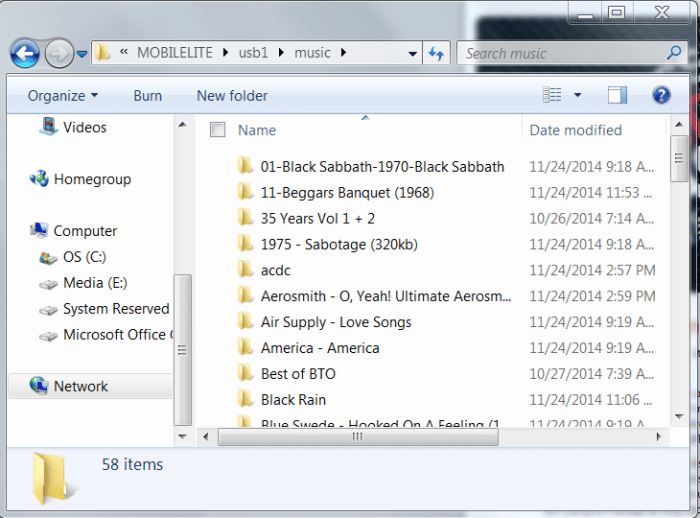Click the navigation pane scroll down arrow
700x518 pixels.
click(x=182, y=436)
